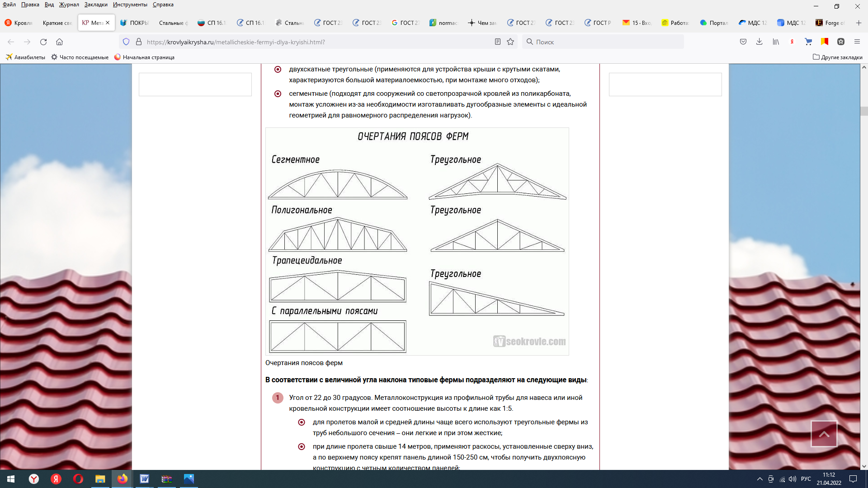Open the Photos app in taskbar

189,479
